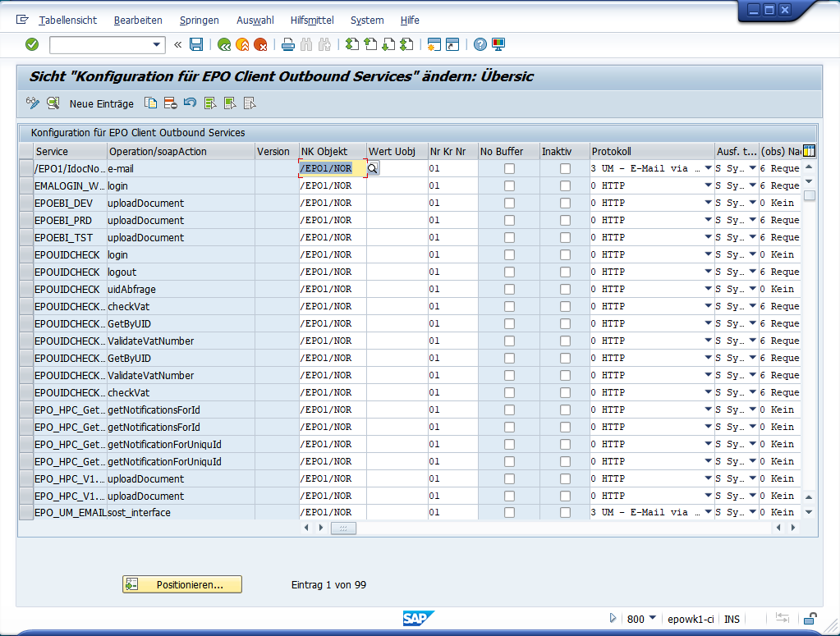Click the Neue Einträge button
The height and width of the screenshot is (636, 840).
coord(102,104)
